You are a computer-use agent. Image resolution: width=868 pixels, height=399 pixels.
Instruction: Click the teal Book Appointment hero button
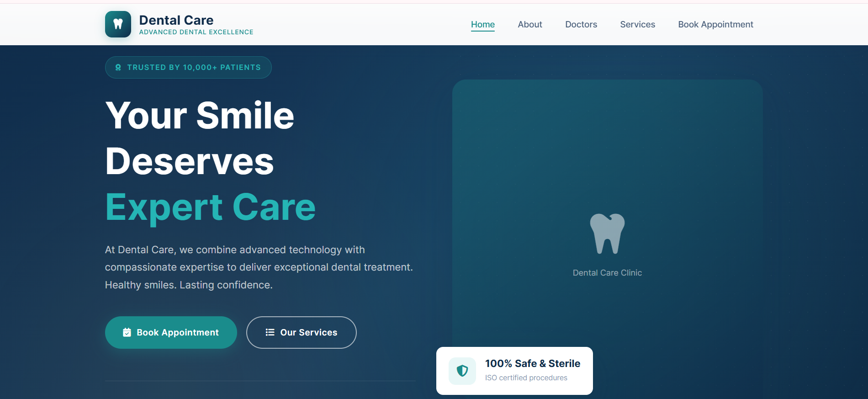[171, 332]
